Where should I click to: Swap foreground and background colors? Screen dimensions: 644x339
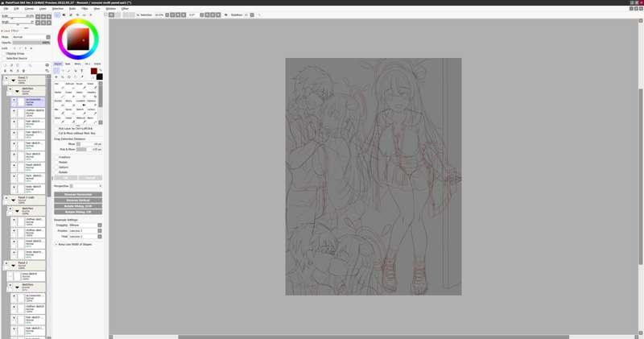tap(100, 70)
